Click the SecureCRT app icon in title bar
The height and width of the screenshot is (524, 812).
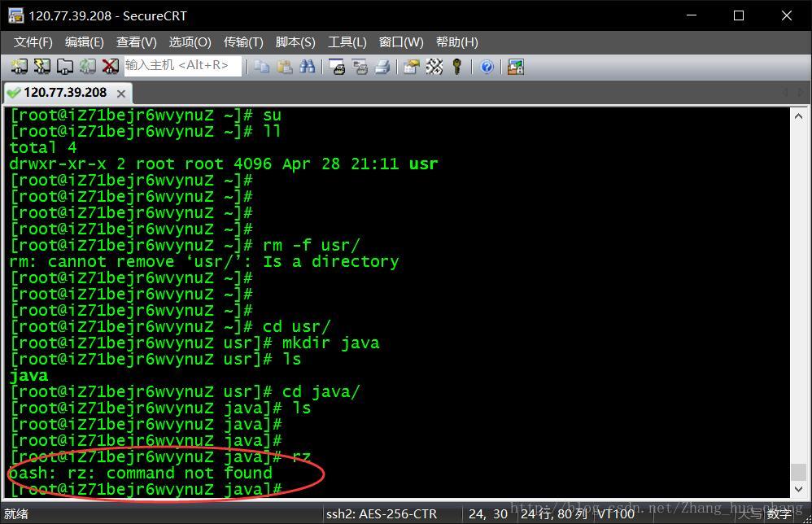pos(15,15)
